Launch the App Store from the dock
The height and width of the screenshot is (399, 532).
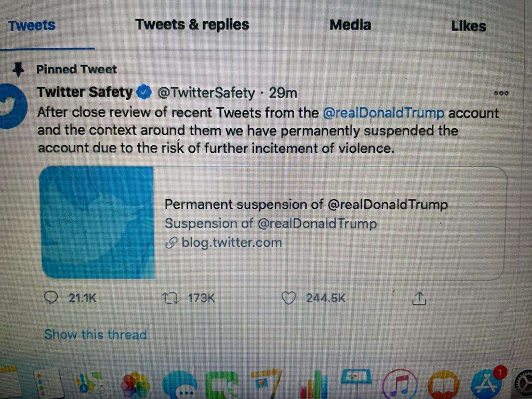tap(487, 385)
